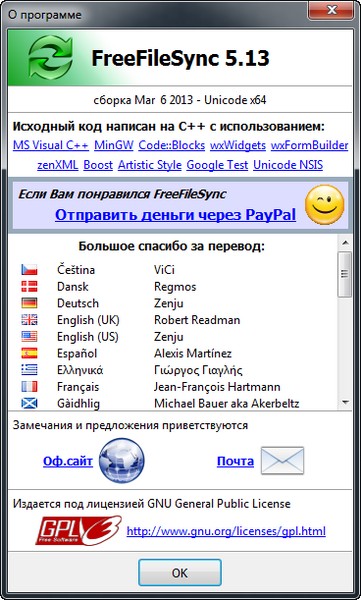Click translator name 'Γιώργος Γιαγλής'
Screen dimensions: 361x600
pyautogui.click(x=198, y=370)
